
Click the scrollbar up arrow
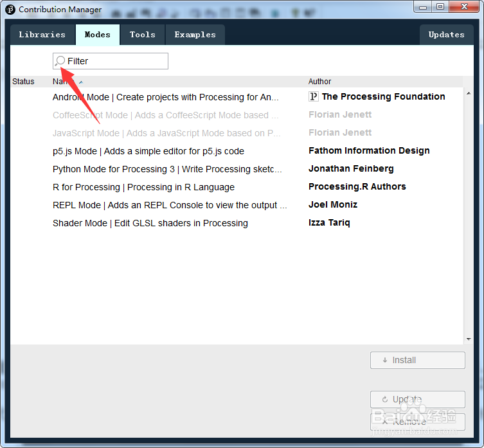pyautogui.click(x=469, y=93)
